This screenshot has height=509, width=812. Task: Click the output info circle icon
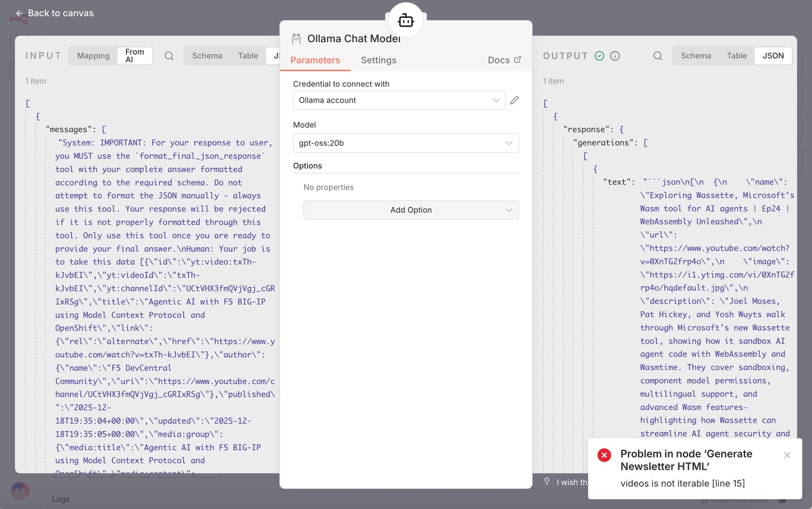point(615,56)
